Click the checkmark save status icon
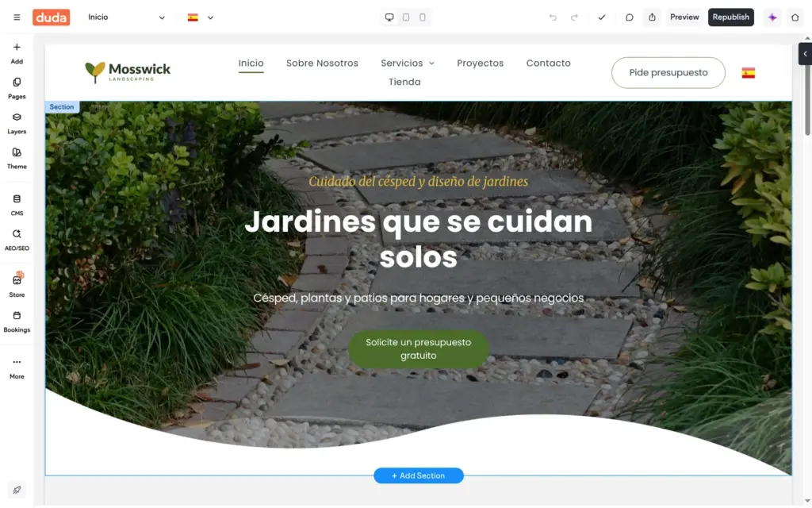 [602, 17]
